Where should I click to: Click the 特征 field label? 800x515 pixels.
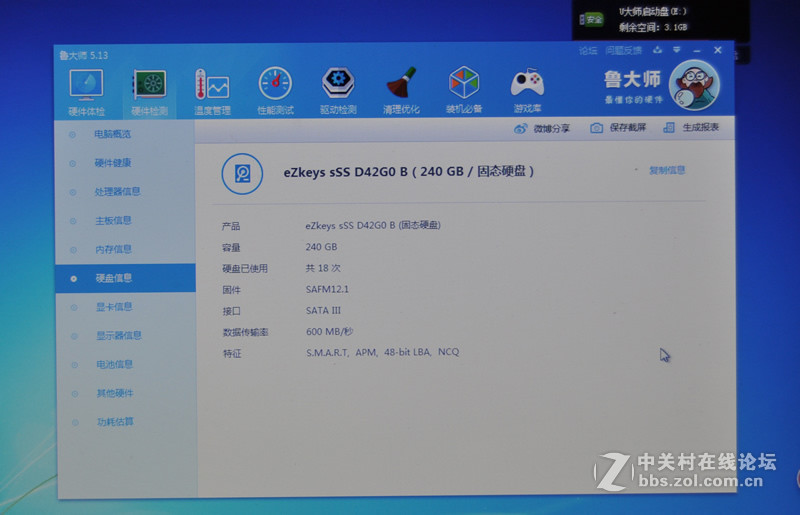click(232, 353)
